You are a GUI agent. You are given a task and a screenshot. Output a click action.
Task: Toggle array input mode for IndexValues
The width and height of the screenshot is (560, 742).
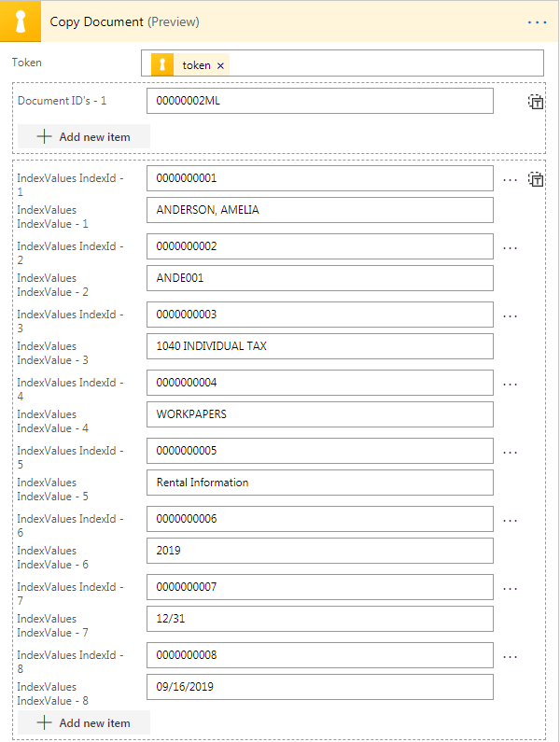(536, 179)
